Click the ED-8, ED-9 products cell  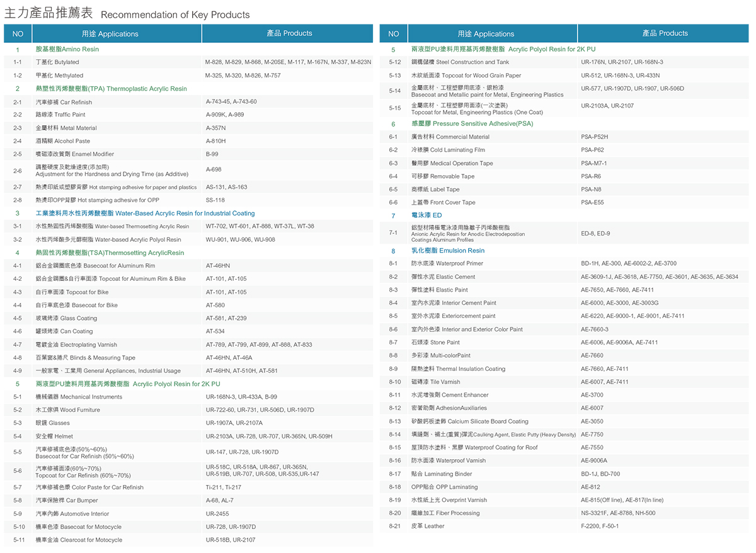(x=595, y=234)
